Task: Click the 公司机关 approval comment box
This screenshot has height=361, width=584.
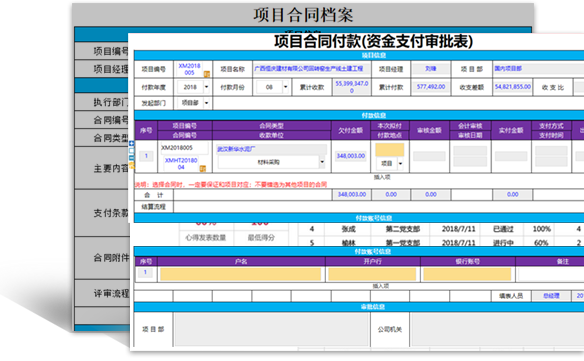Action: pos(498,329)
